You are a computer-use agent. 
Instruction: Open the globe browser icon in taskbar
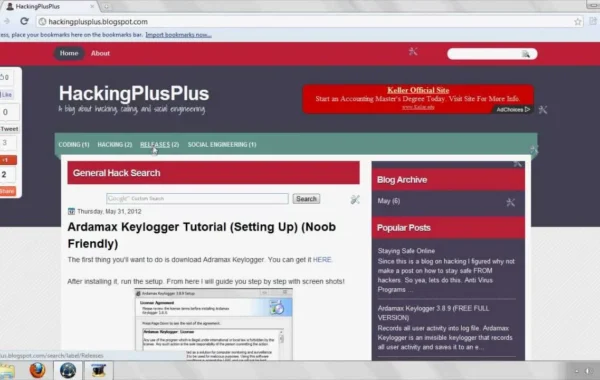coord(68,370)
